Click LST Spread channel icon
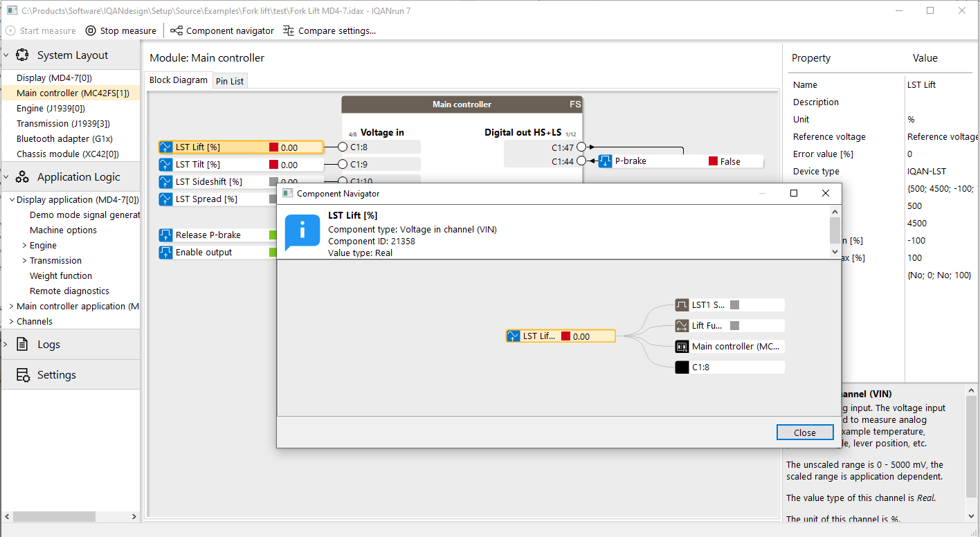 tap(166, 199)
